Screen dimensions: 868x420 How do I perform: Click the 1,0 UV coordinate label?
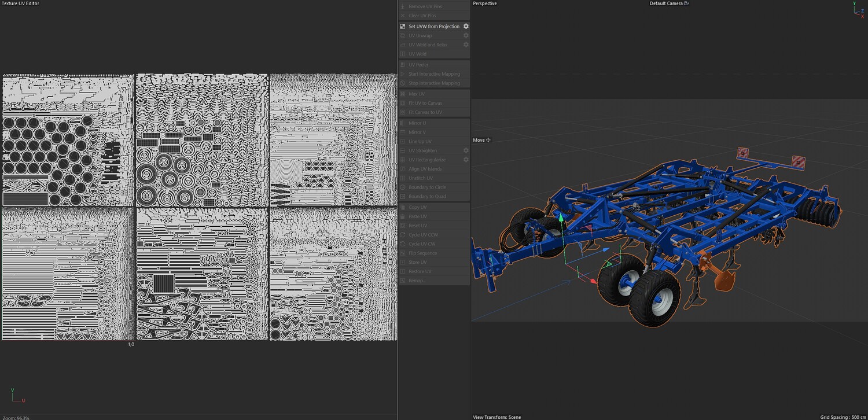click(131, 344)
